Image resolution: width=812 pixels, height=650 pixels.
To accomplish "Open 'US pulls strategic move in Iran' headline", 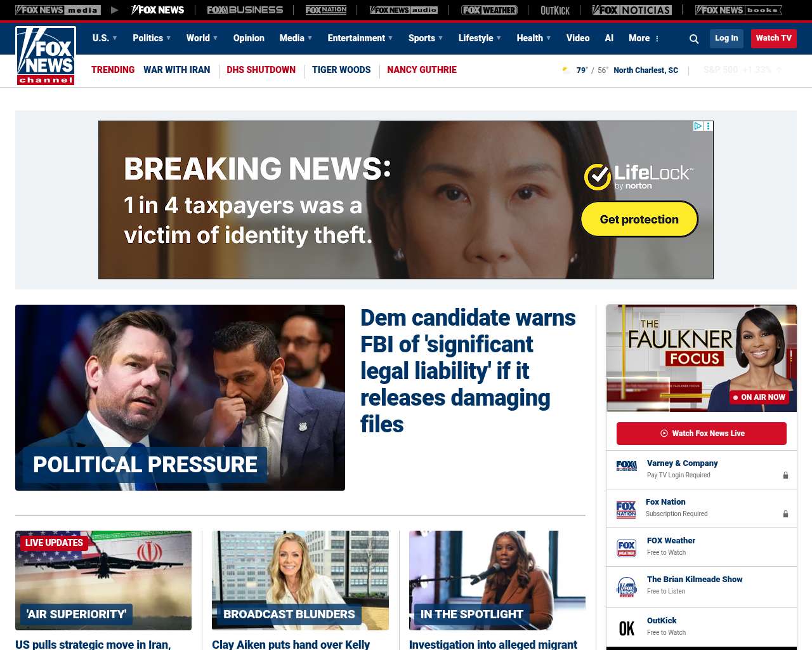I will pos(93,644).
